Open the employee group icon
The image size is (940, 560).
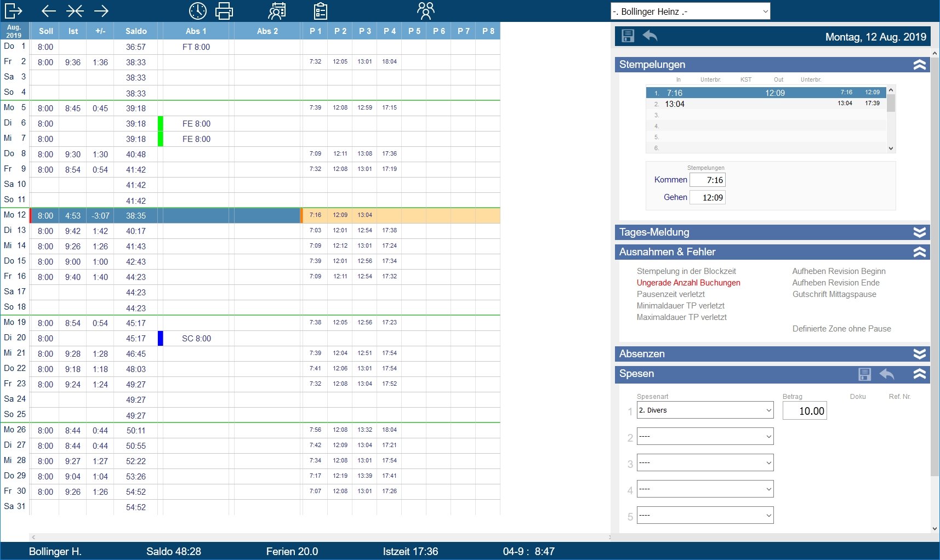(425, 11)
